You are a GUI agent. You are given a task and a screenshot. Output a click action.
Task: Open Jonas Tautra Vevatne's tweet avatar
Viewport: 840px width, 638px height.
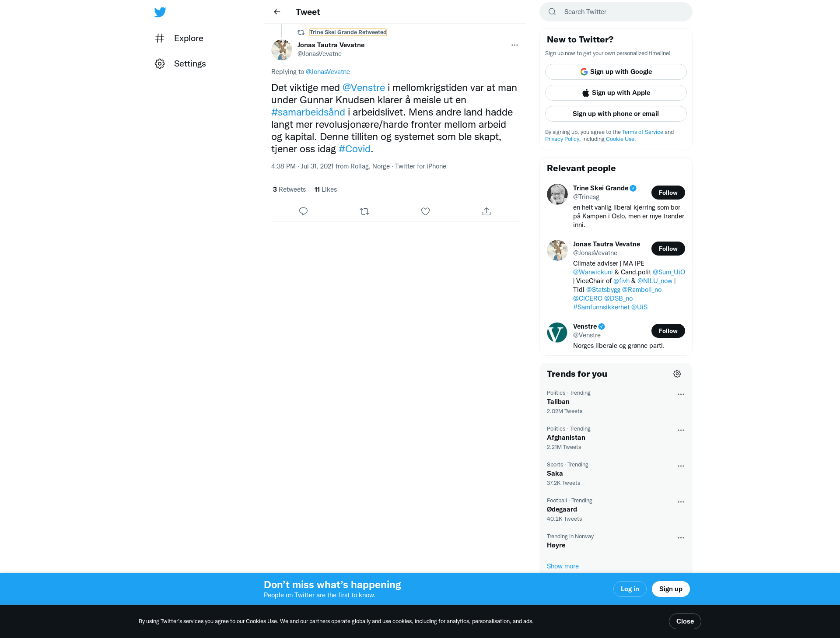click(282, 50)
